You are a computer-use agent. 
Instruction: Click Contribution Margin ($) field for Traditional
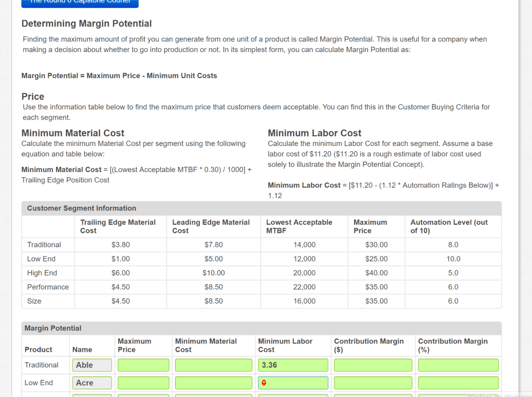373,365
